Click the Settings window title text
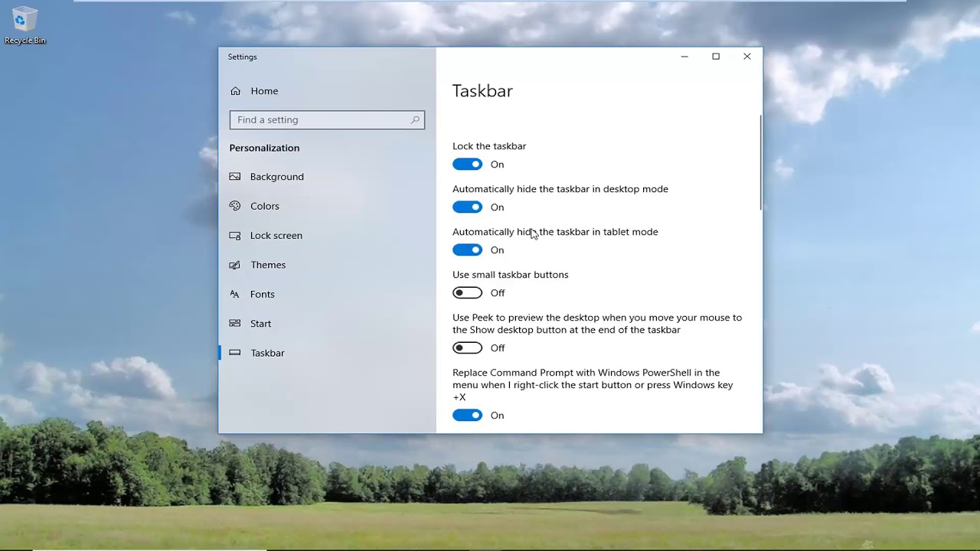This screenshot has width=980, height=551. coord(242,57)
